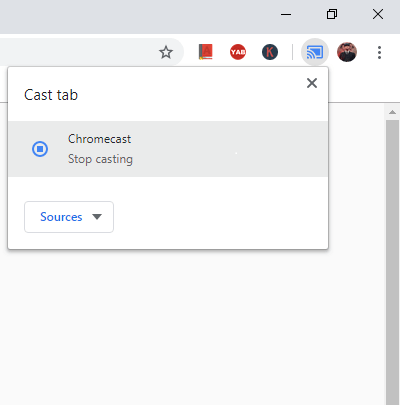The height and width of the screenshot is (405, 400).
Task: Stop casting with the blue stop icon
Action: tap(40, 149)
